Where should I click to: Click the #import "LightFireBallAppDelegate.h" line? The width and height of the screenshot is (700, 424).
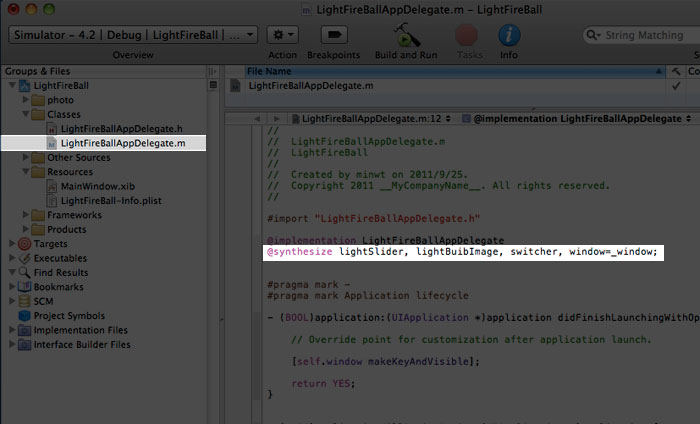point(373,219)
